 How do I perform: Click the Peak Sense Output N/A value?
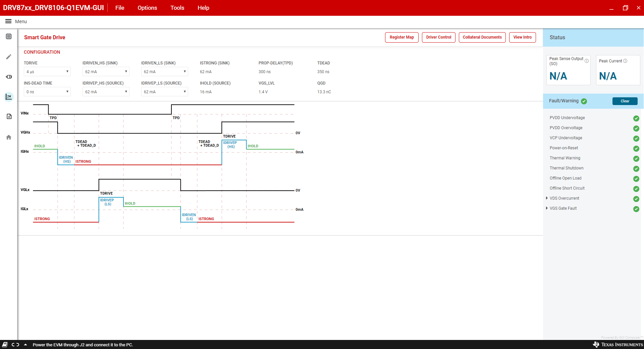pyautogui.click(x=558, y=76)
